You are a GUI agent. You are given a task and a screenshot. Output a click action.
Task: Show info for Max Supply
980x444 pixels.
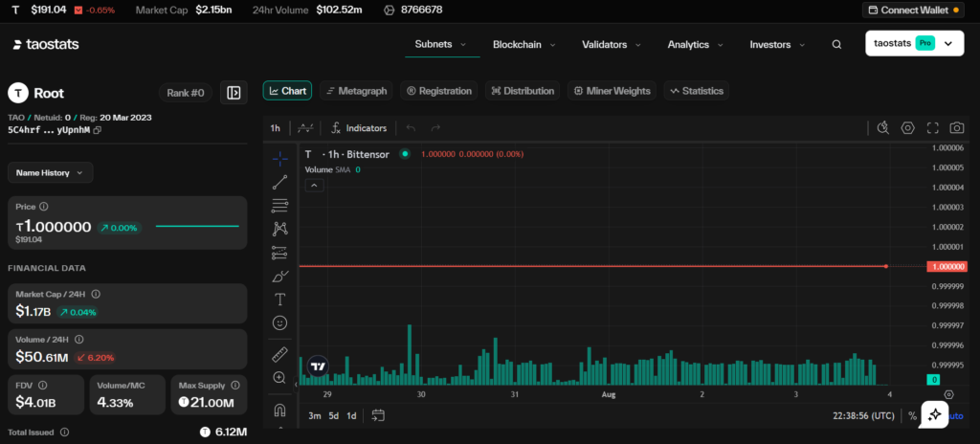coord(235,386)
